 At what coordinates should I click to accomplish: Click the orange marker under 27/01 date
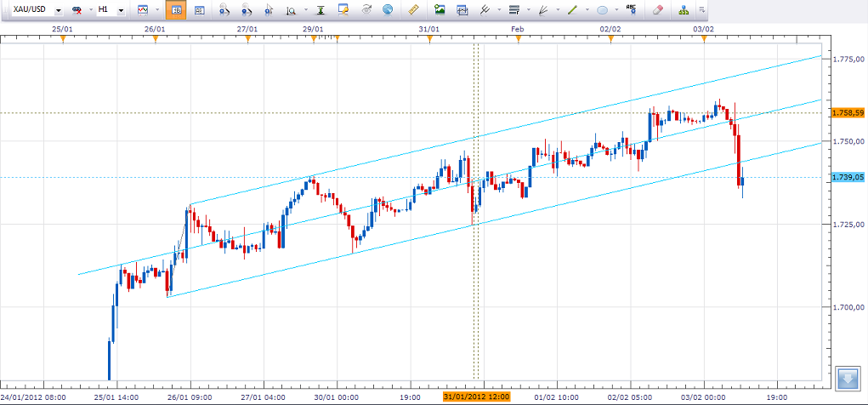(x=248, y=38)
